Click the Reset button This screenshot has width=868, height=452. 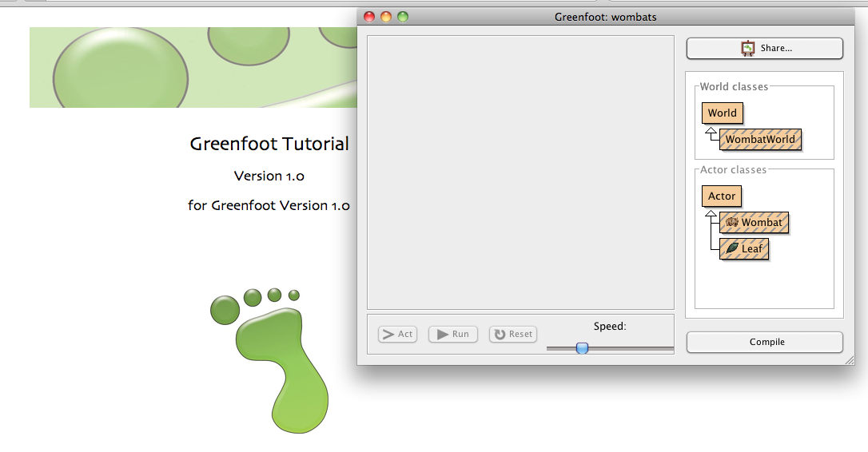pos(512,334)
